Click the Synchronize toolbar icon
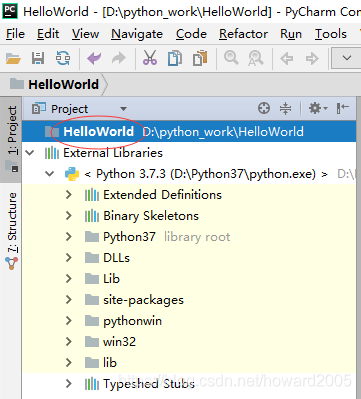The width and height of the screenshot is (361, 399). (x=63, y=58)
